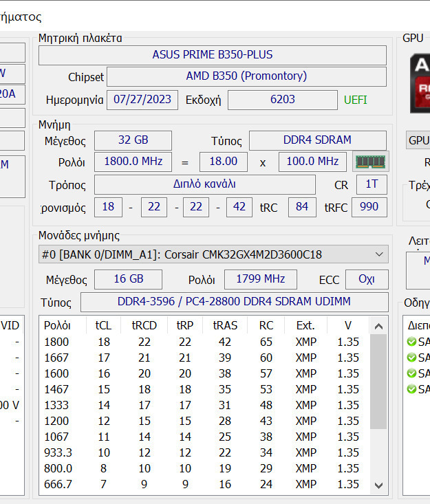Click the tRAS column header
The image size is (430, 504).
click(x=225, y=326)
